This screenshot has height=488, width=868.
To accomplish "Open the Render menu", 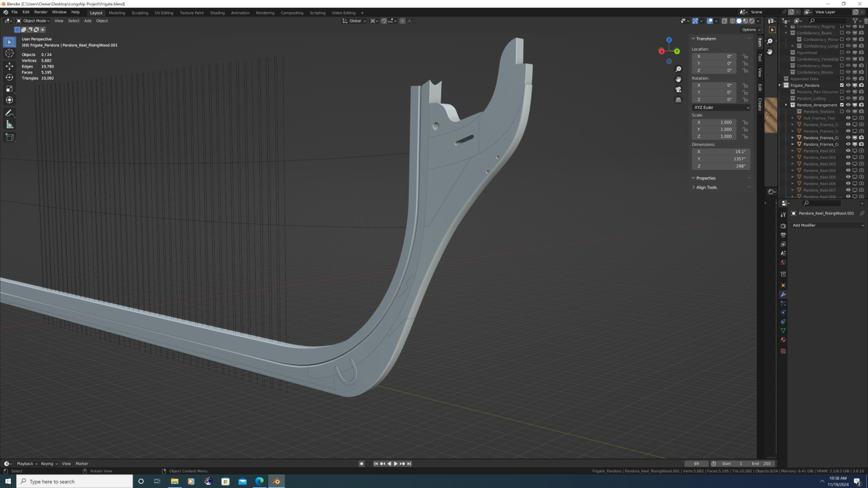I will 40,12.
